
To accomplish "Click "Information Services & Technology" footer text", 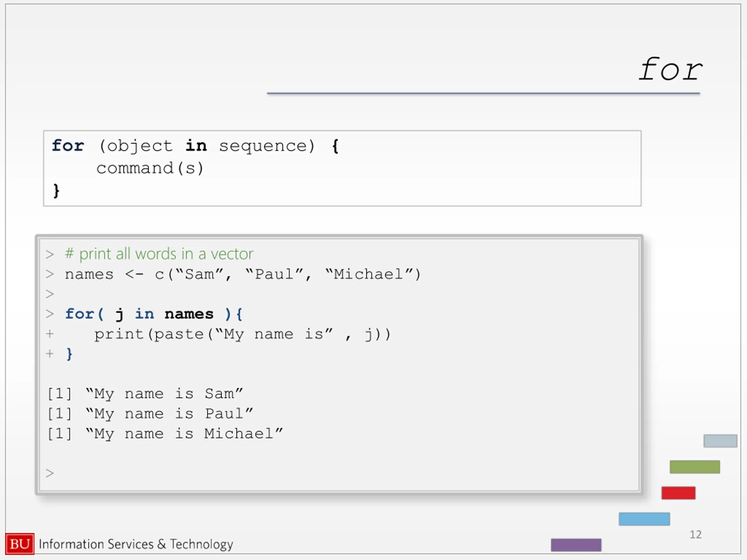I will point(136,544).
